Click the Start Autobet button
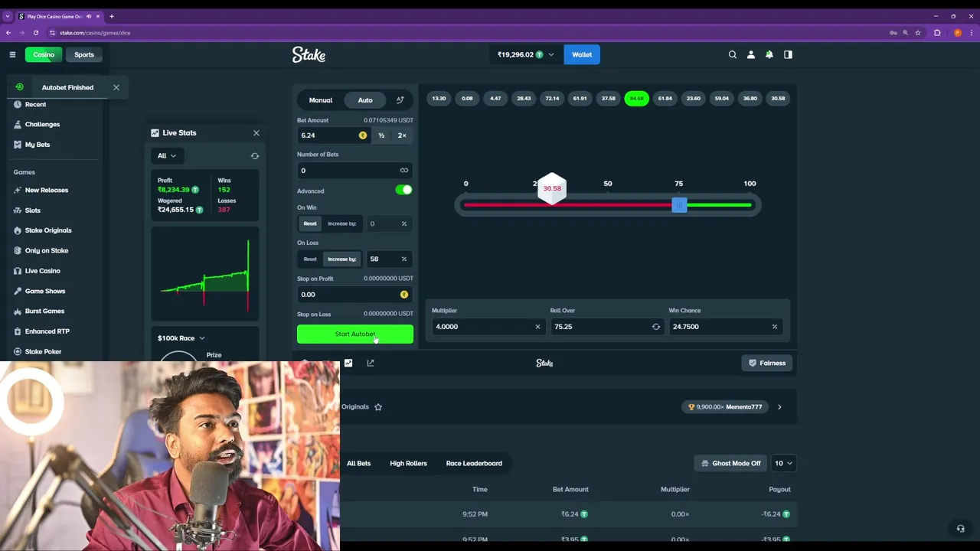The width and height of the screenshot is (980, 551). [x=355, y=334]
